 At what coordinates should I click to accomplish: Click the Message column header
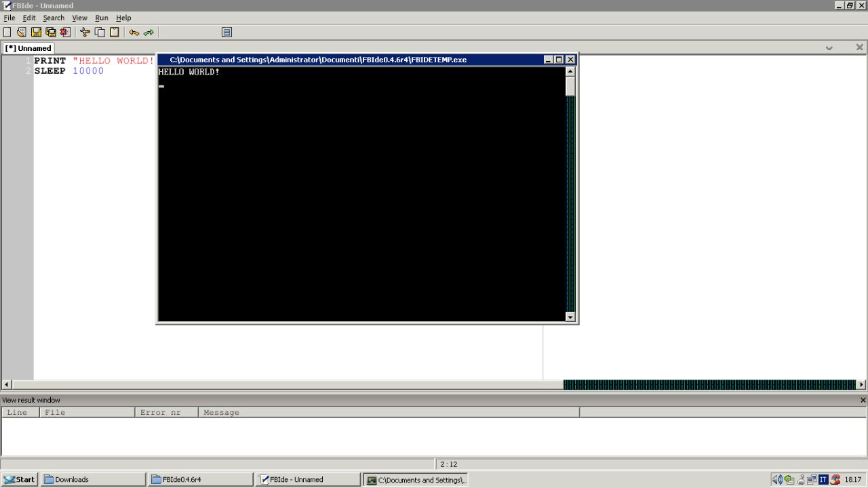pos(389,412)
